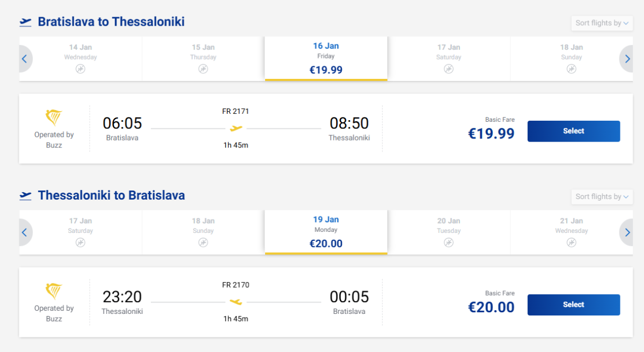
Task: Click the yellow plane icon under FR 2171
Action: pos(236,128)
